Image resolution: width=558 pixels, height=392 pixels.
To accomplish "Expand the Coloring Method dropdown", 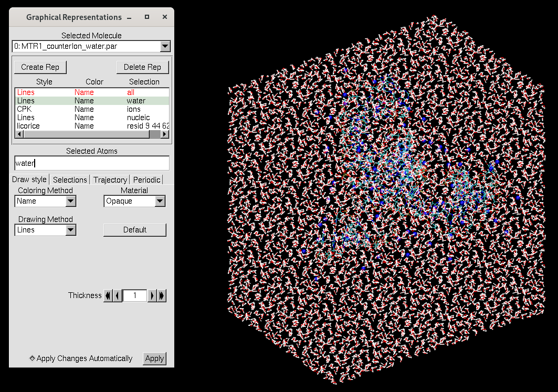I will coord(70,201).
